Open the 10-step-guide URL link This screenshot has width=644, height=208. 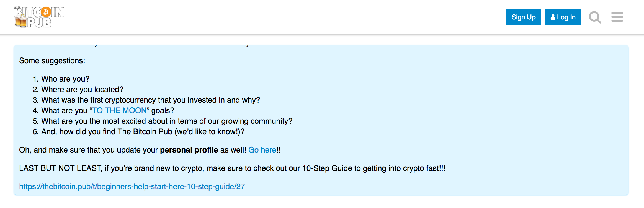(132, 187)
